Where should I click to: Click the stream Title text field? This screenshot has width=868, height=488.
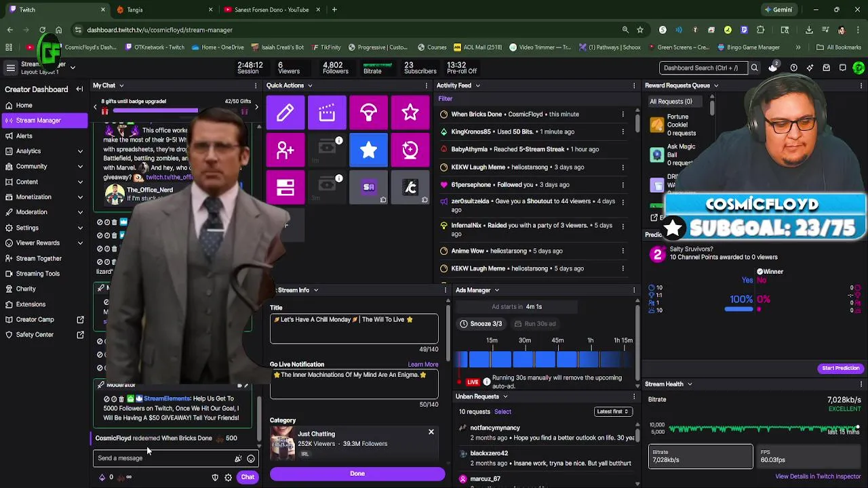[x=354, y=329]
